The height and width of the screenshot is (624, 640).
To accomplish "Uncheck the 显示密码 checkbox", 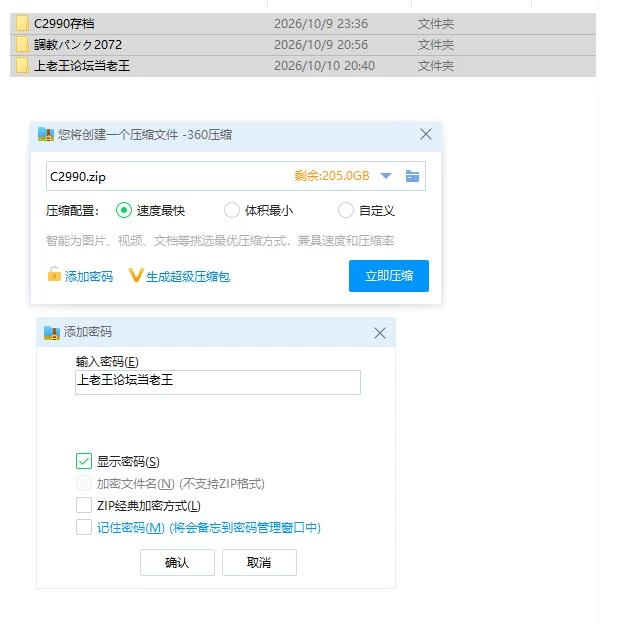I will 84,461.
